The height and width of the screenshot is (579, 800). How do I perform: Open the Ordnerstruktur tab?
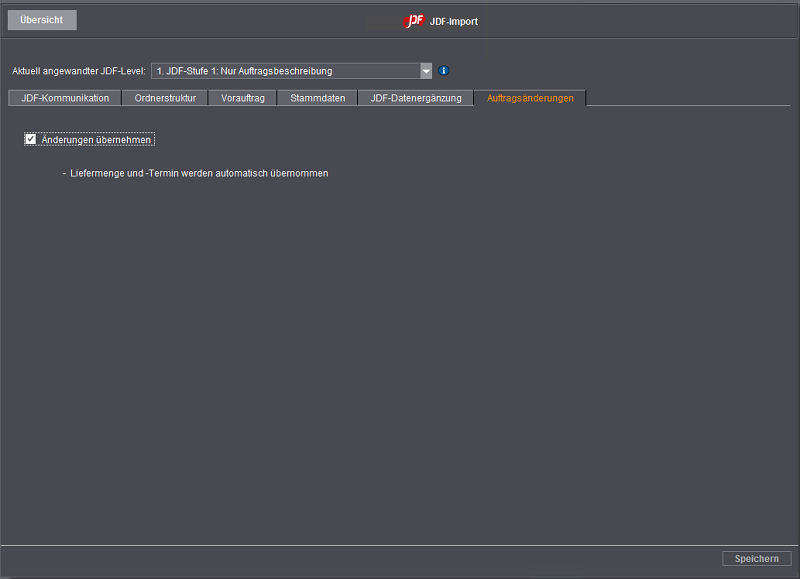(x=166, y=98)
